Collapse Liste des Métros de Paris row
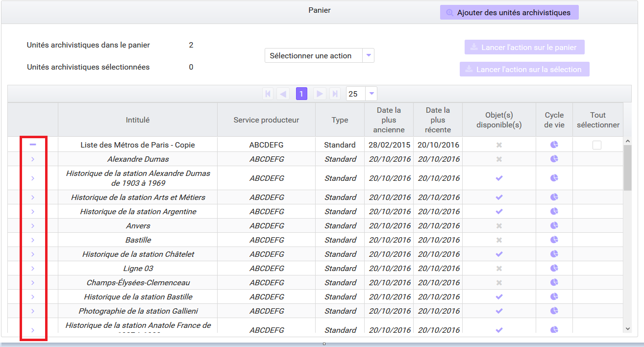 point(33,145)
